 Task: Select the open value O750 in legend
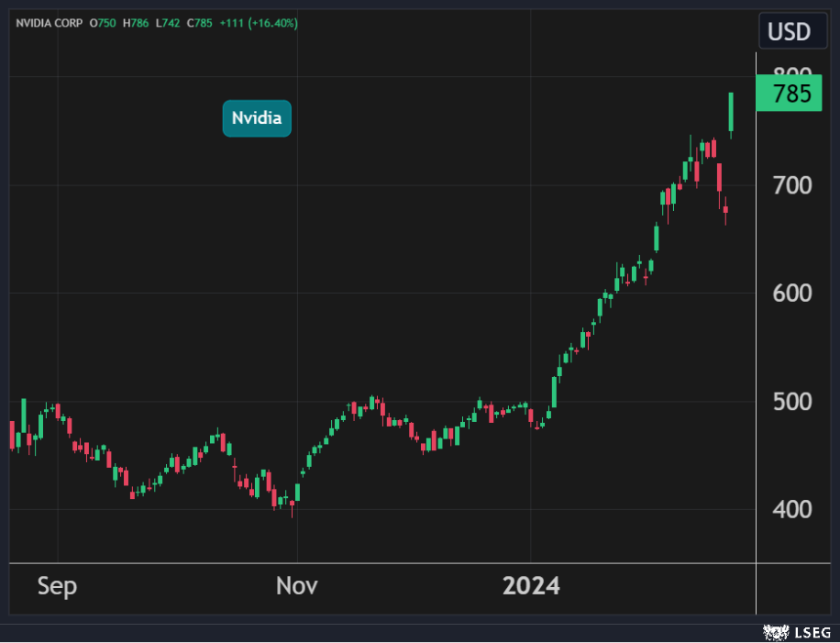(102, 23)
